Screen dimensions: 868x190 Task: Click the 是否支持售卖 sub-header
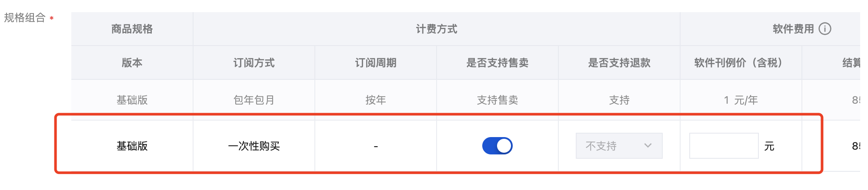point(497,63)
